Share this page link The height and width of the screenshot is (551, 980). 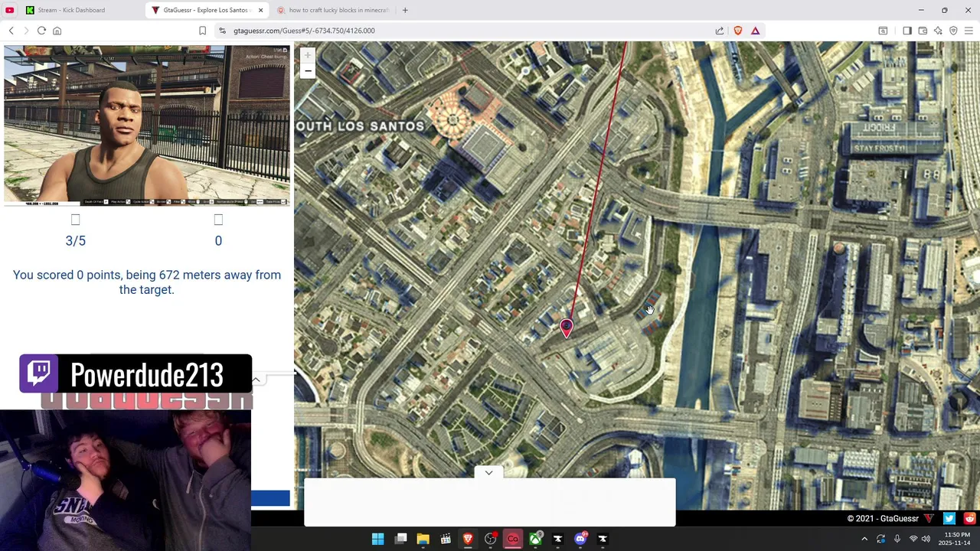coord(720,31)
